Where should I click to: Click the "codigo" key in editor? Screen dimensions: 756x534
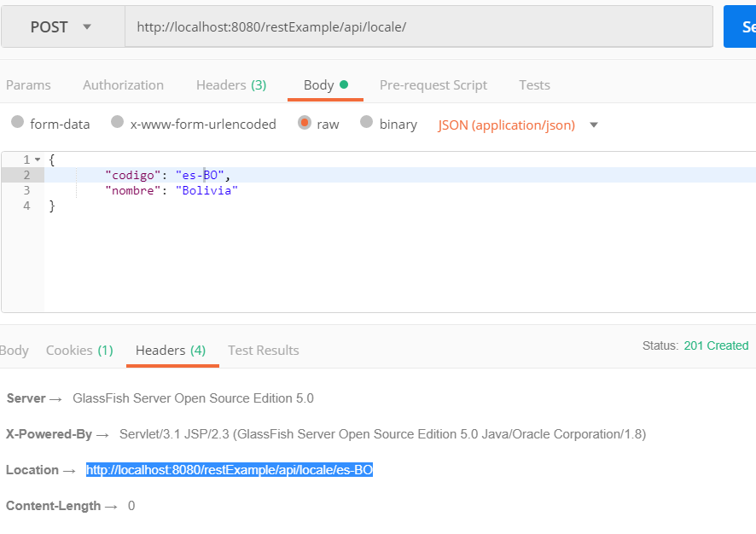point(132,175)
